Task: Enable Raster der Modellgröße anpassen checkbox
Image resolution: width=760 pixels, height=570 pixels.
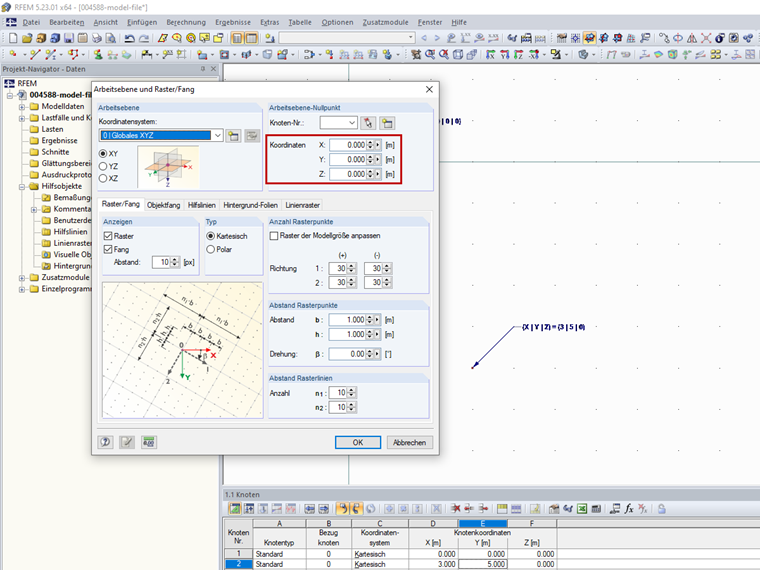Action: (x=274, y=236)
